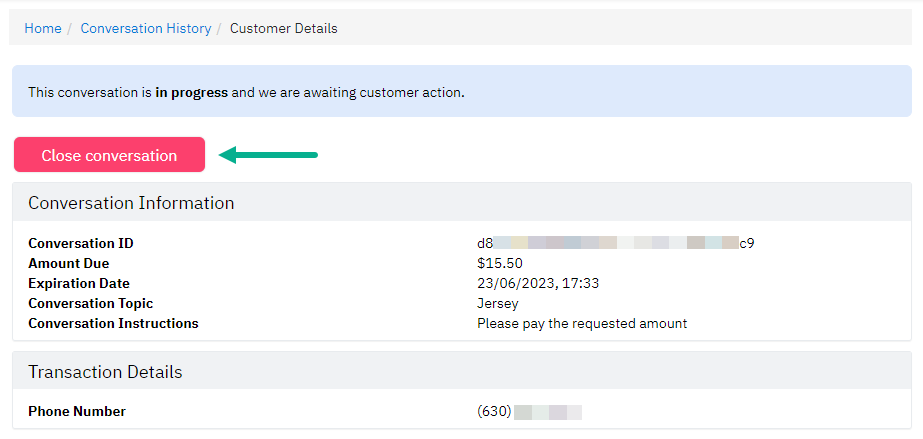923x439 pixels.
Task: Select the Conversation Instructions label
Action: point(114,323)
